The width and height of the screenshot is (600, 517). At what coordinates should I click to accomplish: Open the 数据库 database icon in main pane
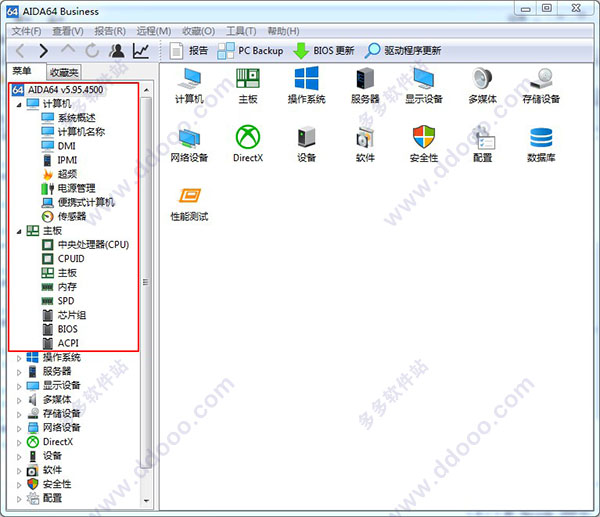pos(541,144)
